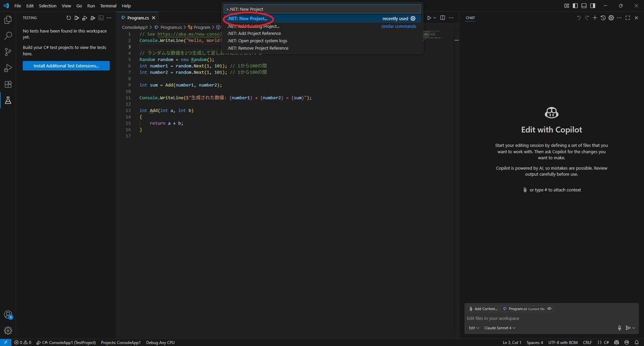Image resolution: width=644 pixels, height=346 pixels.
Task: Open the Terminal menu
Action: click(x=108, y=6)
